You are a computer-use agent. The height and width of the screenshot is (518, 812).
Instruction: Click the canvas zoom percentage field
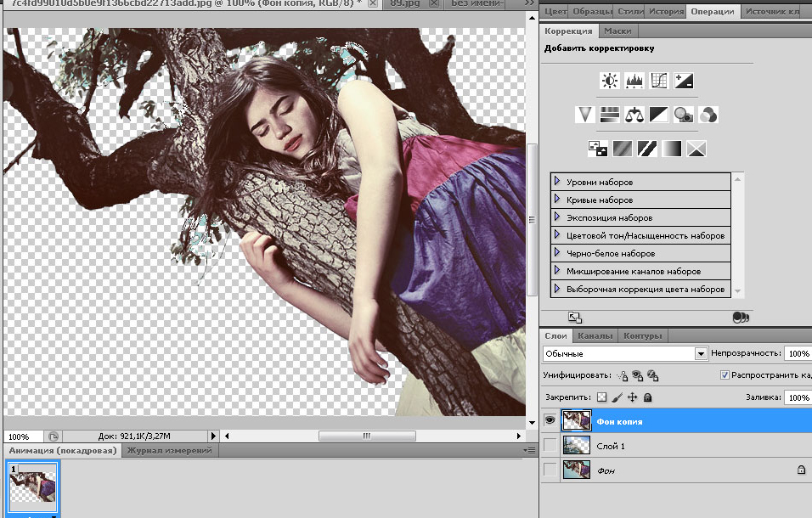[24, 436]
